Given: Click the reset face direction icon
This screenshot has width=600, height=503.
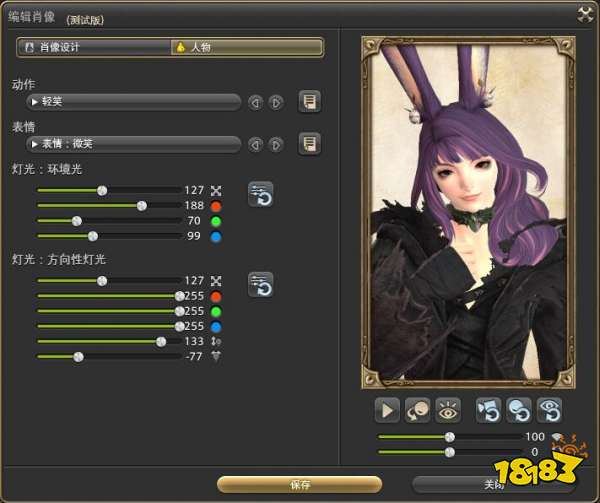Looking at the screenshot, I should (x=520, y=409).
